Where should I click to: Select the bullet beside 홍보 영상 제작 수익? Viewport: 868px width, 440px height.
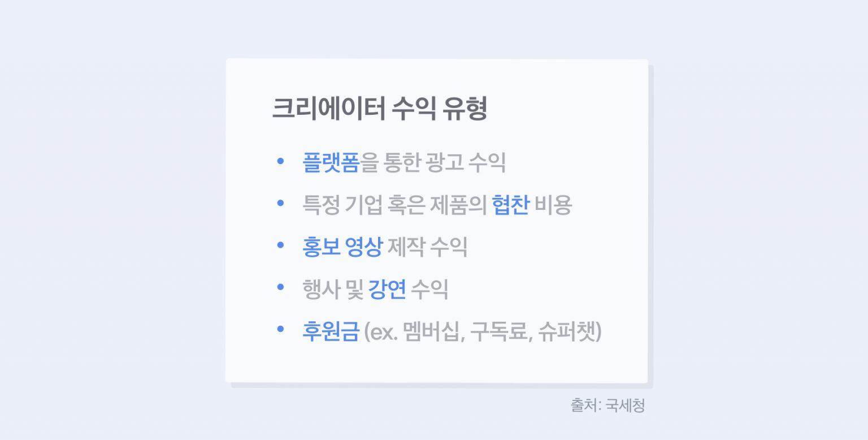coord(280,245)
